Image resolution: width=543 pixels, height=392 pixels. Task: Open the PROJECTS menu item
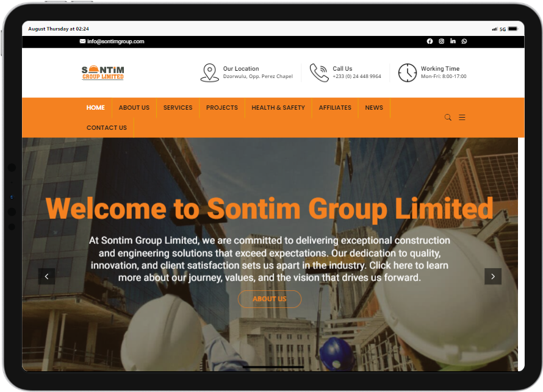[x=222, y=107]
